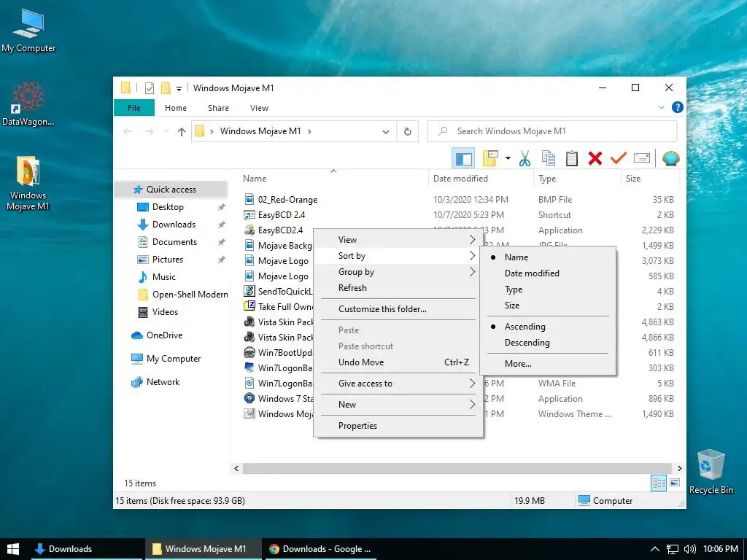Click the folder options toolbar icon
Screen dimensions: 747x560
tap(490, 158)
